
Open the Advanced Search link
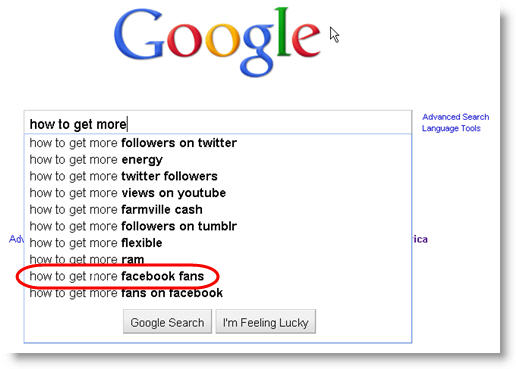[x=456, y=117]
